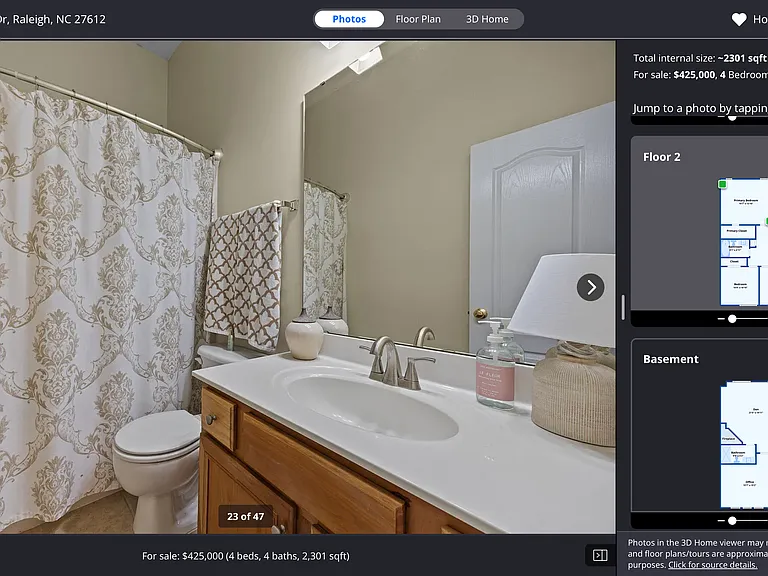Viewport: 768px width, 576px height.
Task: Collapse the side panel with toggle icon
Action: pyautogui.click(x=600, y=555)
